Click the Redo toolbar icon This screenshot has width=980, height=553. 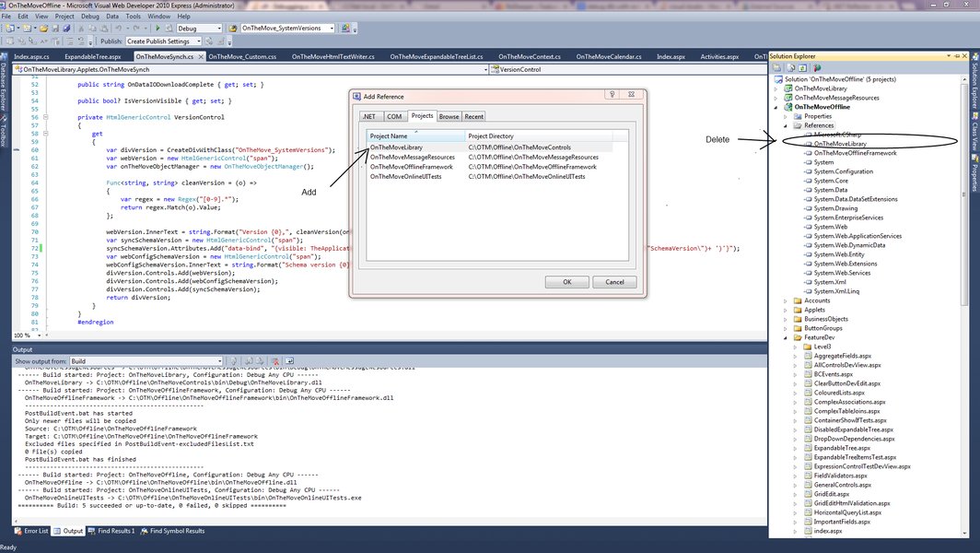point(136,29)
